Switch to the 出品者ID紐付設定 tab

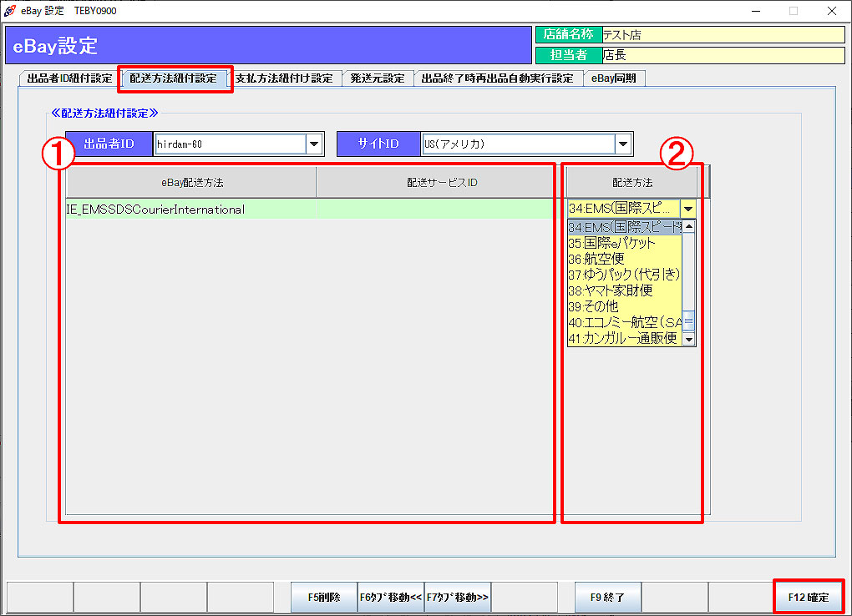tap(69, 78)
